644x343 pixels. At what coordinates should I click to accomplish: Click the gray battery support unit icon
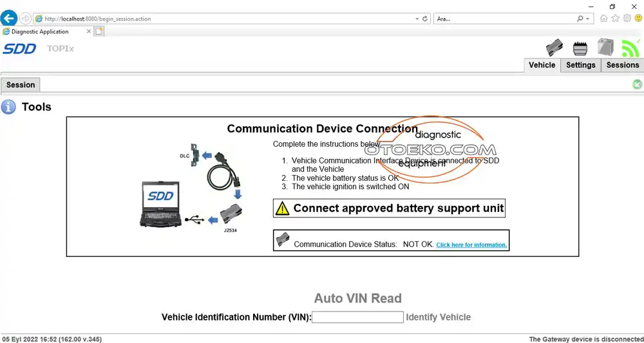pyautogui.click(x=605, y=48)
